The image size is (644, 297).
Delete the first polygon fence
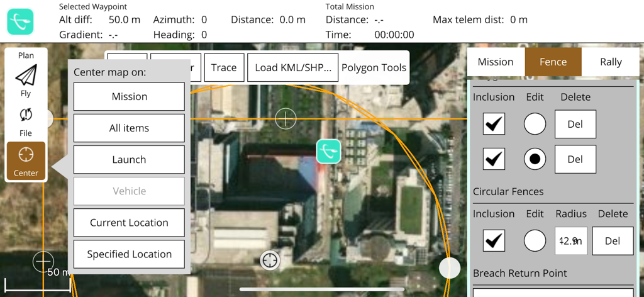pos(575,124)
